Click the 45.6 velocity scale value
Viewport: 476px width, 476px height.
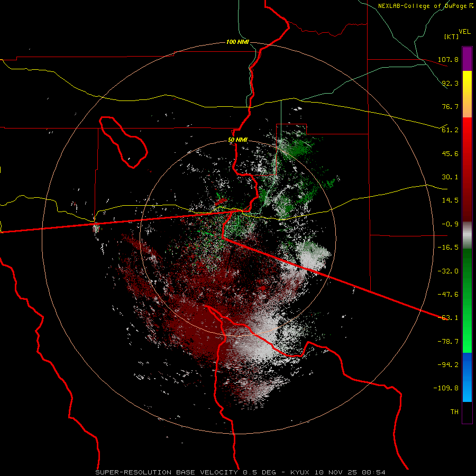pos(450,153)
